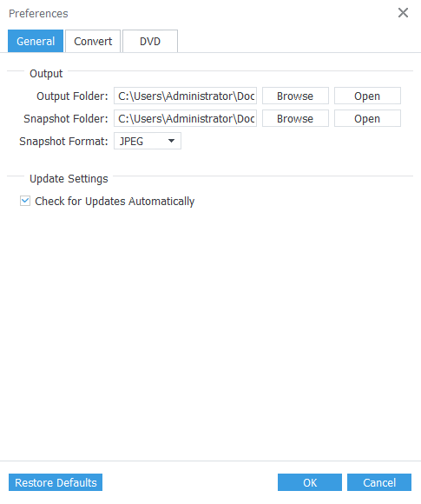Click the arrow beside JPEG format
This screenshot has width=421, height=504.
coord(172,141)
